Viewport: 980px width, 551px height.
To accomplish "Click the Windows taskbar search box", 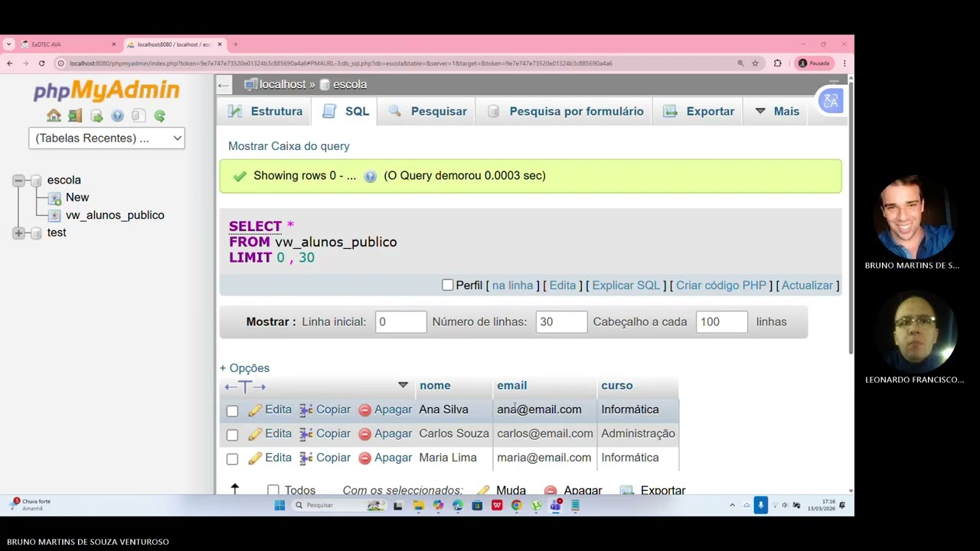I will (x=338, y=505).
